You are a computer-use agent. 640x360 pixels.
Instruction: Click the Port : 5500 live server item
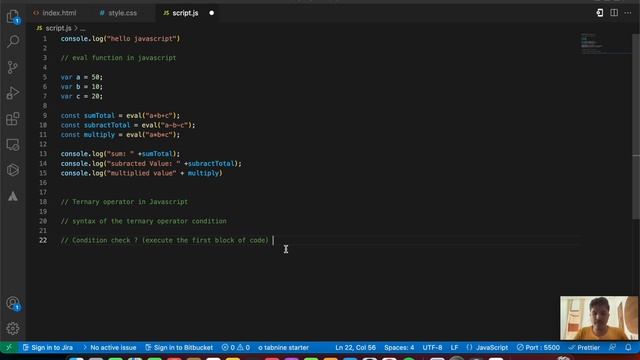click(x=538, y=348)
